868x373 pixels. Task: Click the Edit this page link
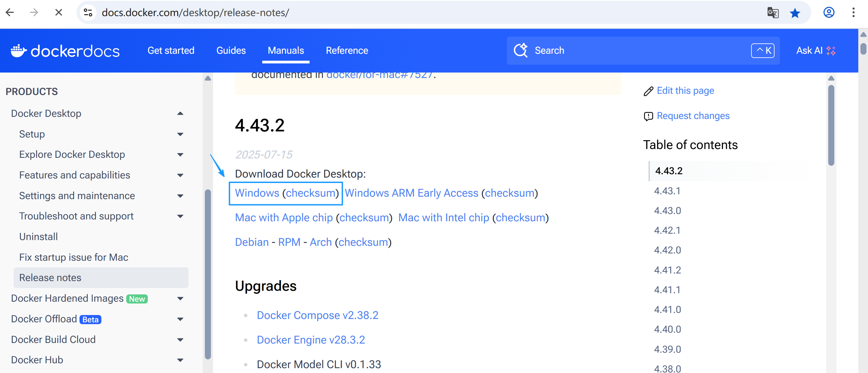[685, 91]
